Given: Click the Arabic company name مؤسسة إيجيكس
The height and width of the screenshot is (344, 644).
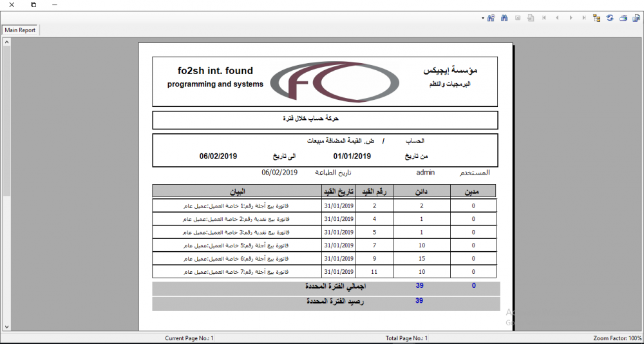Looking at the screenshot, I should pyautogui.click(x=450, y=71).
